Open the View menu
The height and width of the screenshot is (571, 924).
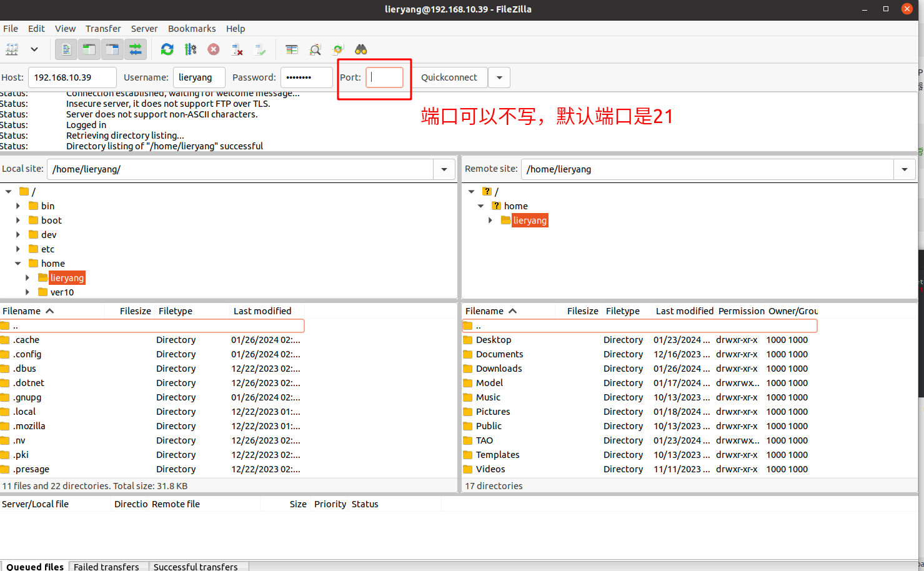point(65,29)
